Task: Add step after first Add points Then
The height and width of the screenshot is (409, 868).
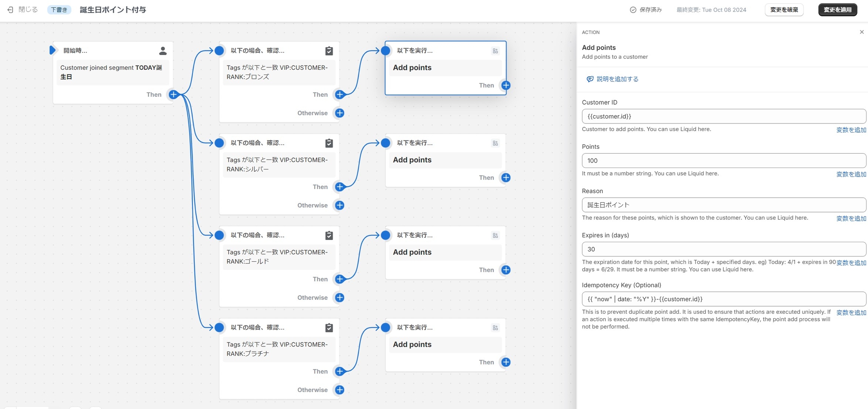Action: [x=506, y=85]
